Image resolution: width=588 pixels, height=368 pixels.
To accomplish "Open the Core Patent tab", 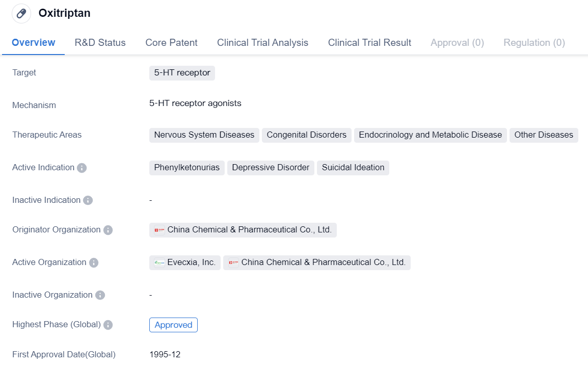I will click(171, 43).
